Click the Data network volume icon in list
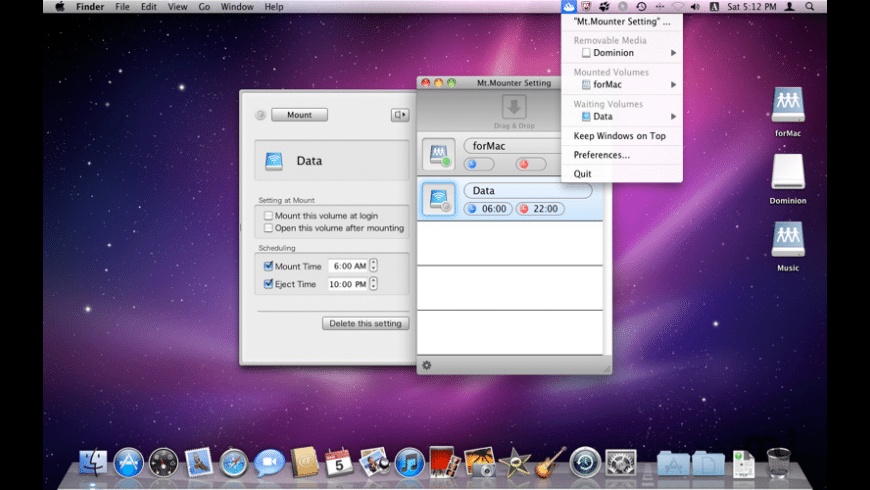The image size is (870, 490). click(x=438, y=199)
